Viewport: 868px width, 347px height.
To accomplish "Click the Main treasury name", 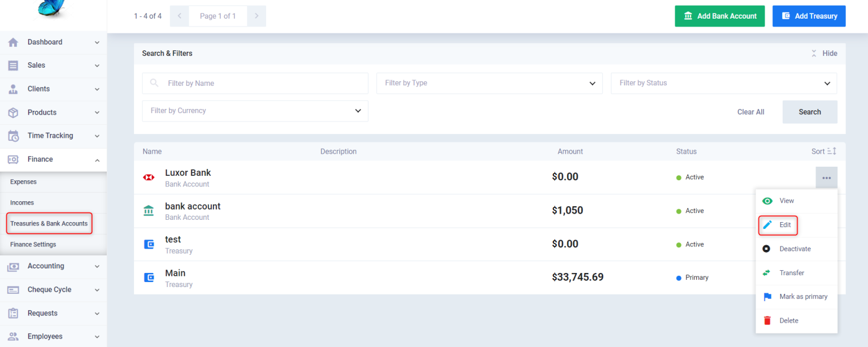I will (175, 273).
